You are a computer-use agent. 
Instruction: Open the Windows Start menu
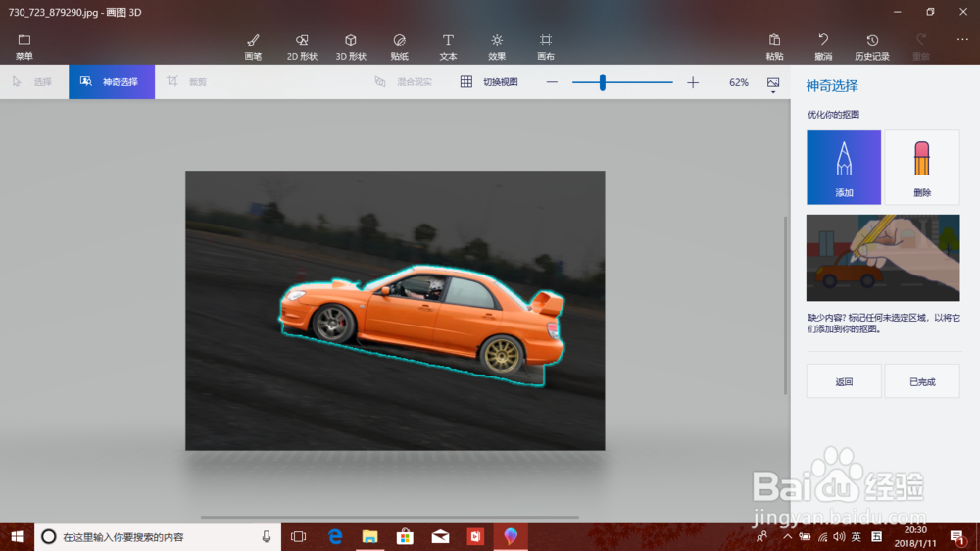tap(17, 536)
